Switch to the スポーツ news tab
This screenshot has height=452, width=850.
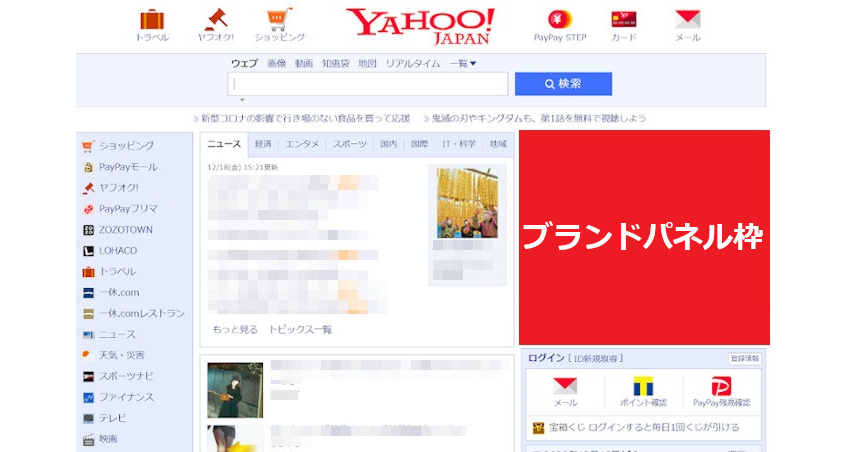point(350,144)
